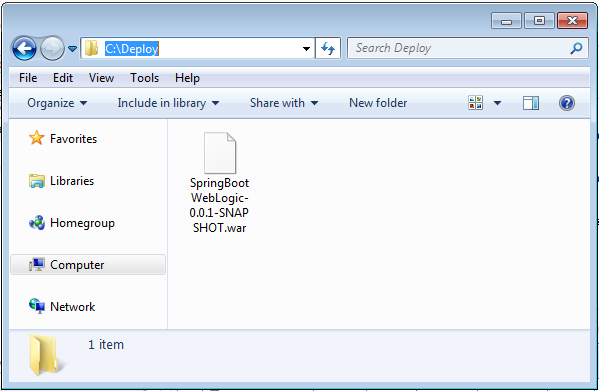Click the Refresh button

click(328, 48)
